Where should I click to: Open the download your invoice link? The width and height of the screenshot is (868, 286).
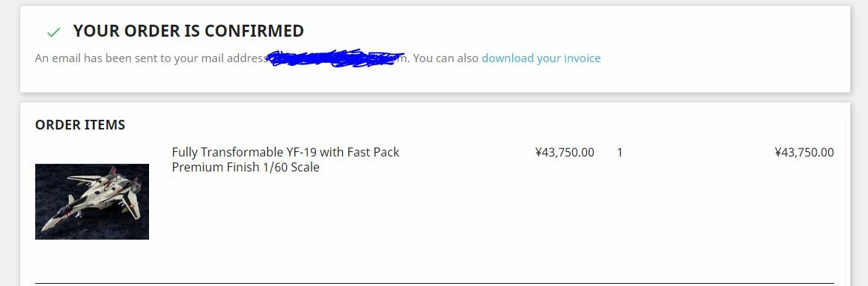[x=541, y=58]
